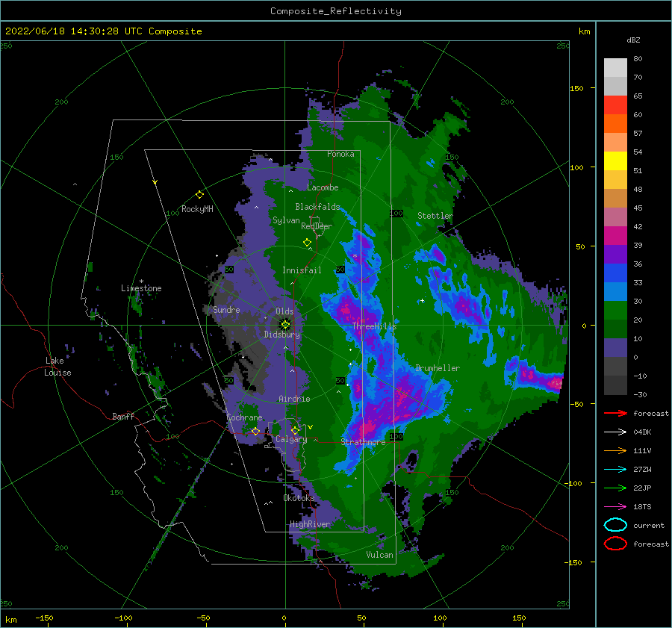The width and height of the screenshot is (672, 628).
Task: Click the red forecast arrow legend icon
Action: (615, 413)
